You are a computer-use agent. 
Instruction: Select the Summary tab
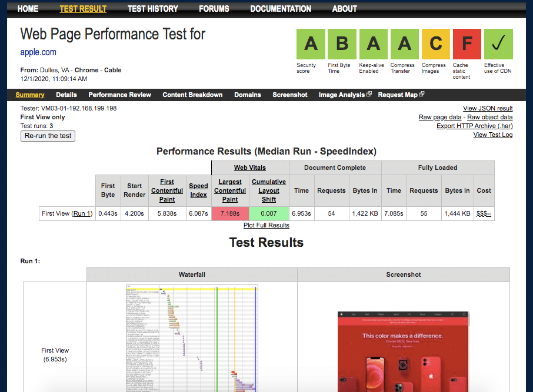tap(30, 95)
